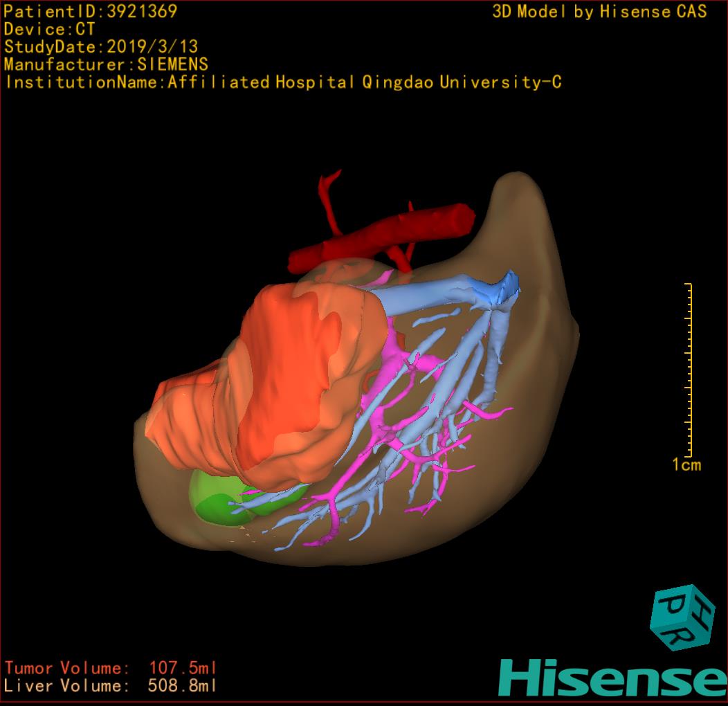
Task: Select the "Device:CT" text
Action: coord(49,29)
